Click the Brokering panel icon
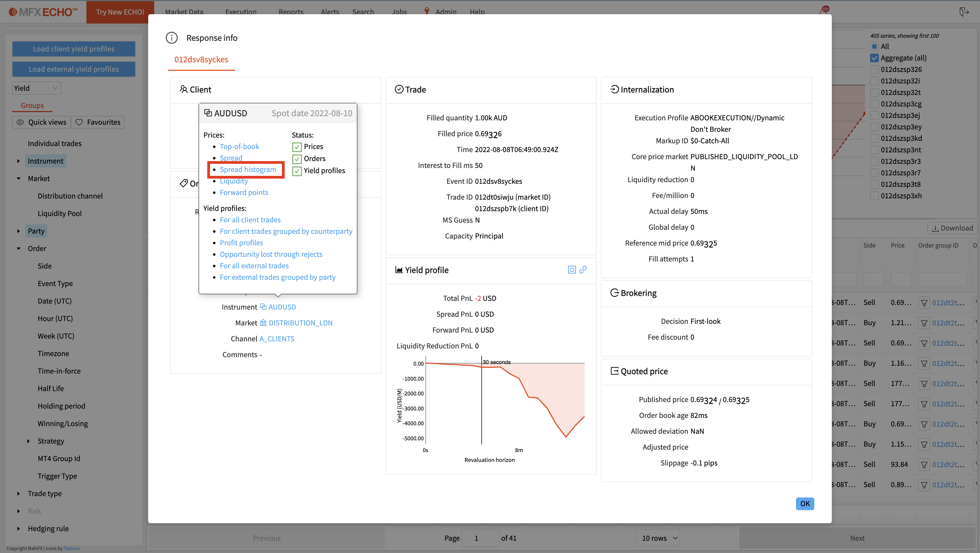Image resolution: width=980 pixels, height=553 pixels. (x=614, y=293)
